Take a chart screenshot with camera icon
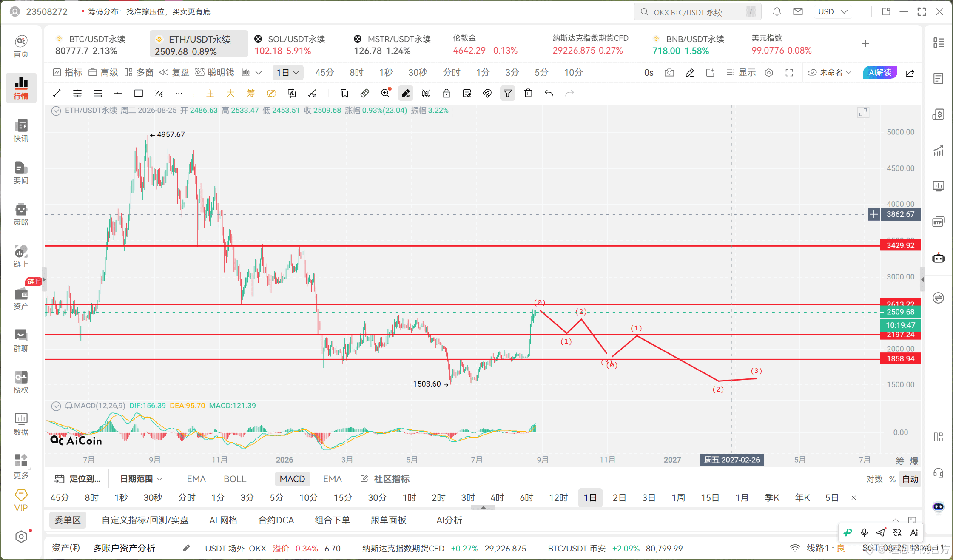The height and width of the screenshot is (560, 953). coord(669,73)
